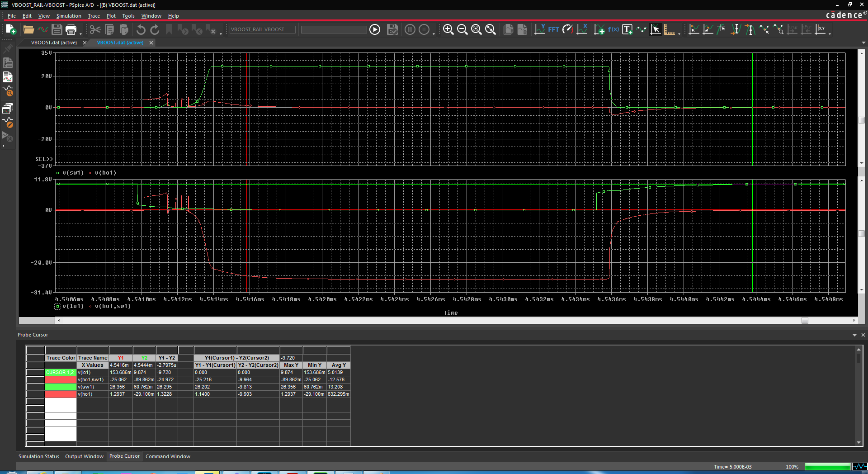
Task: Click the SEL>> plot selector label
Action: click(44, 159)
